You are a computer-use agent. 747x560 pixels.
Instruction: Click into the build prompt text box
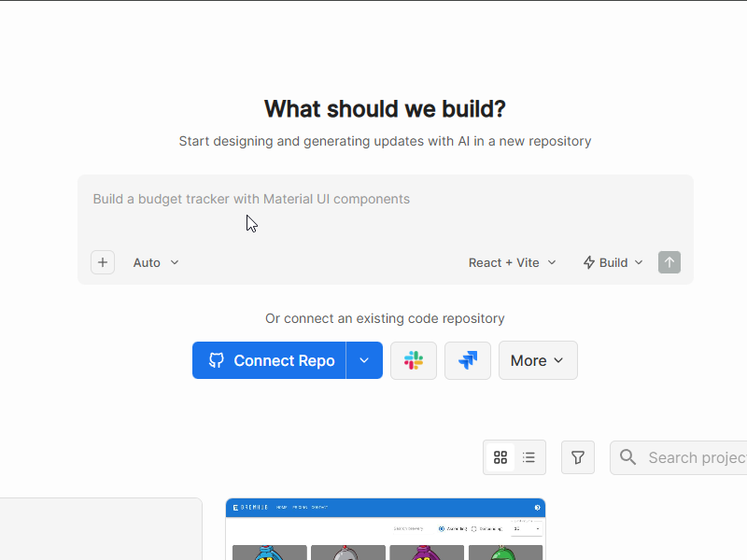point(385,210)
